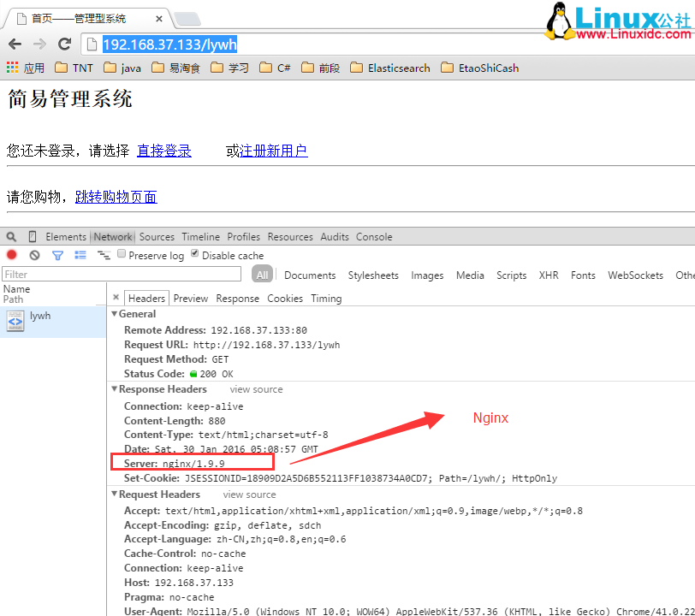The height and width of the screenshot is (616, 695).
Task: Collapse the Response Headers section
Action: [x=115, y=389]
